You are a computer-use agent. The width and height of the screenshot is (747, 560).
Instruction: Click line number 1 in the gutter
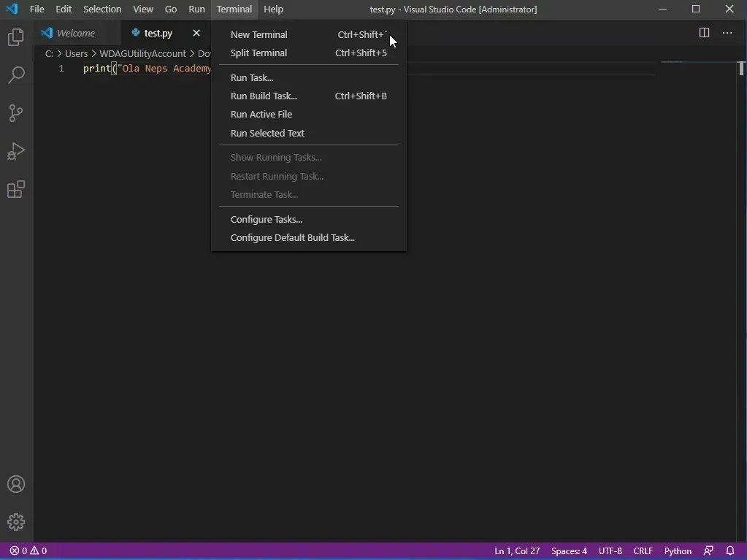coord(61,69)
